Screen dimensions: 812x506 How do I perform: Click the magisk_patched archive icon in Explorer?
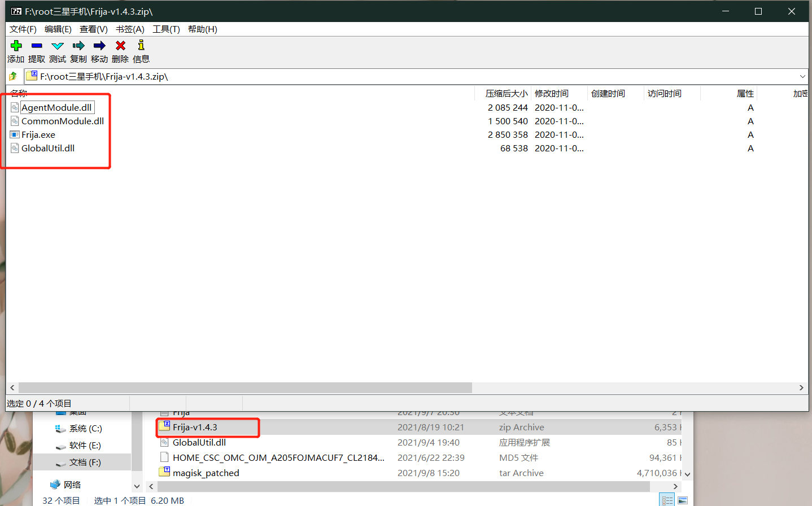pyautogui.click(x=164, y=472)
